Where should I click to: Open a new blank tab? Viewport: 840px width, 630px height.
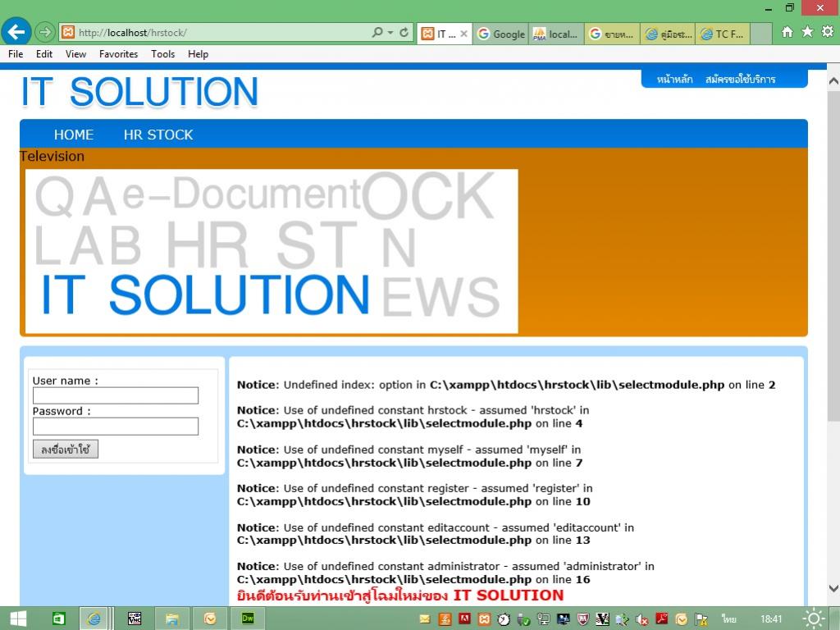pyautogui.click(x=760, y=34)
